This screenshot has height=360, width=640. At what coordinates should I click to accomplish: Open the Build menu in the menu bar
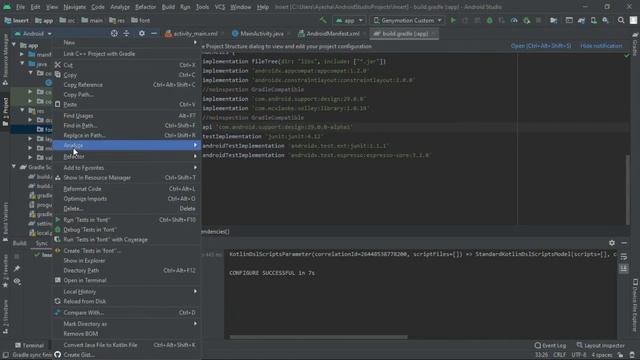[168, 7]
